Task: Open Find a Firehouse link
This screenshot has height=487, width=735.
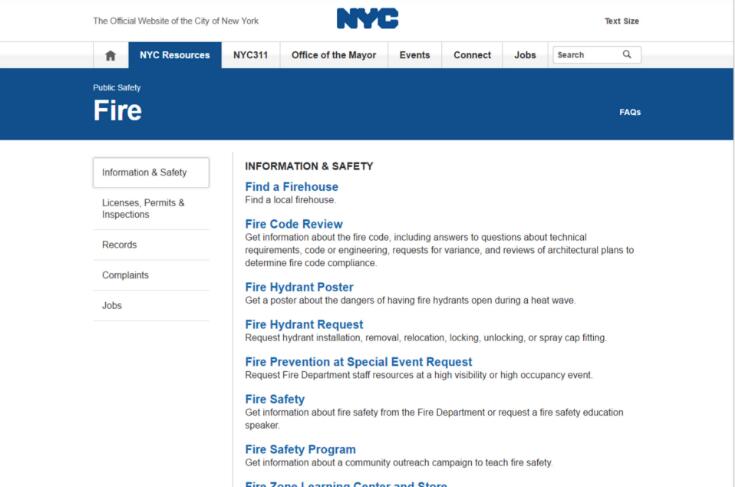Action: pos(291,187)
